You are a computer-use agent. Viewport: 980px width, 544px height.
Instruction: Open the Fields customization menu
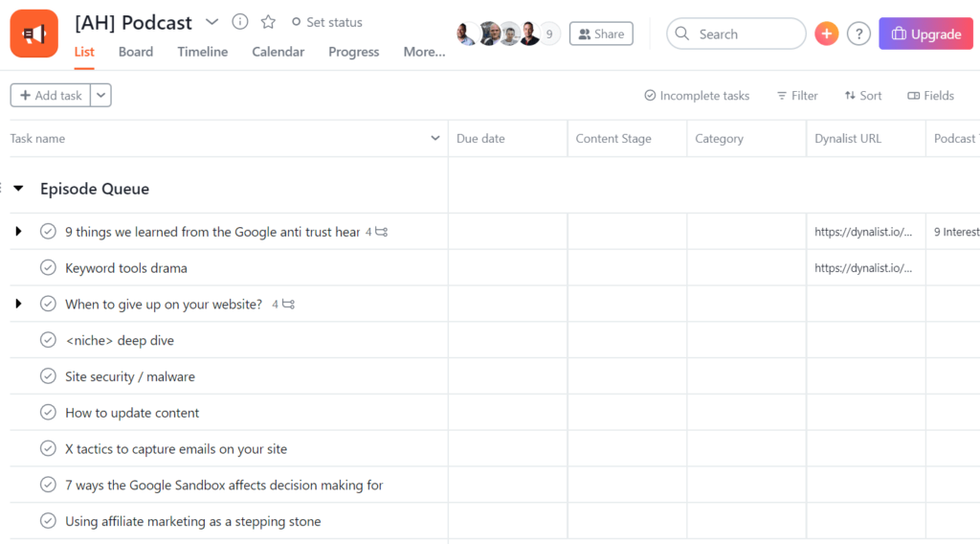coord(931,96)
